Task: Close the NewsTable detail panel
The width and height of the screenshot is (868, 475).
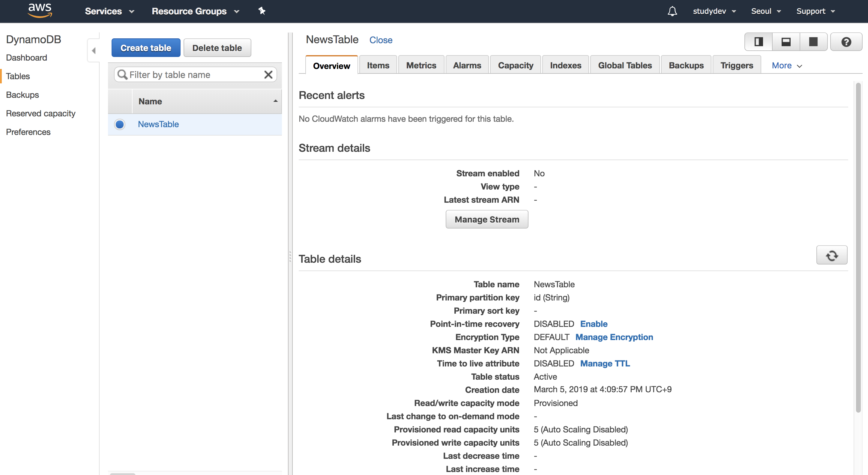Action: pyautogui.click(x=381, y=40)
